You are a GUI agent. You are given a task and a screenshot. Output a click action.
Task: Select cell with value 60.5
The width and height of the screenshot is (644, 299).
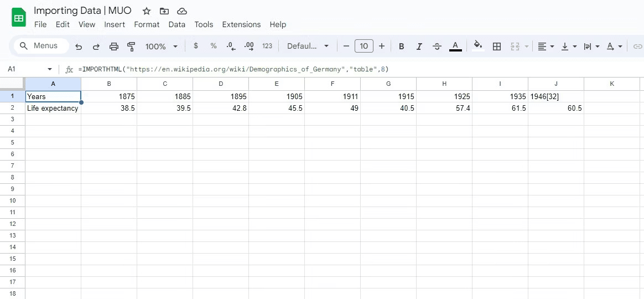click(x=555, y=108)
